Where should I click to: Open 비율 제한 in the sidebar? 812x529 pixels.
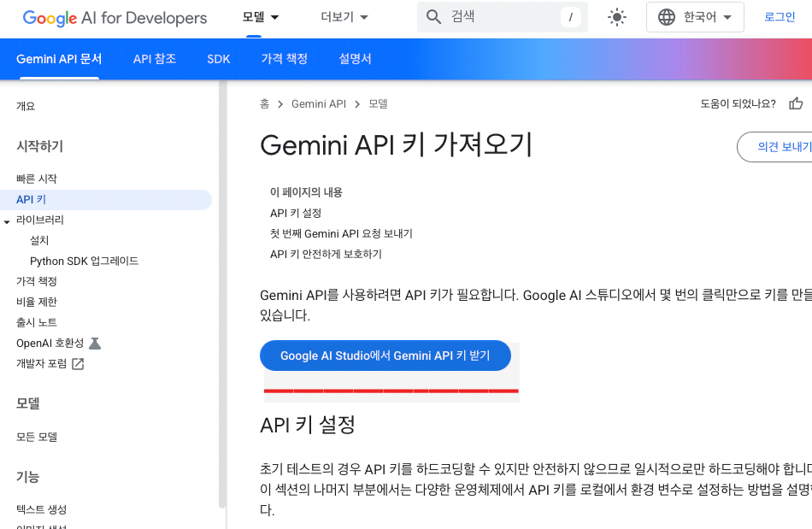tap(36, 302)
